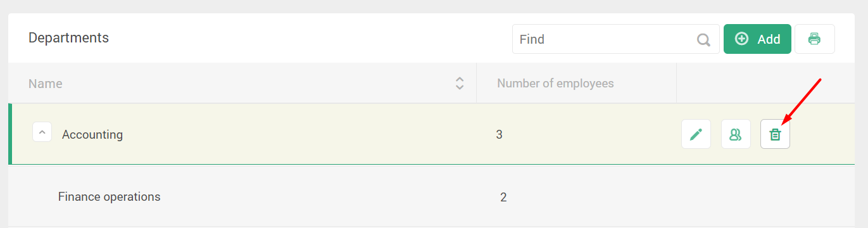Click the plus circle icon inside Add
868x228 pixels.
point(741,39)
